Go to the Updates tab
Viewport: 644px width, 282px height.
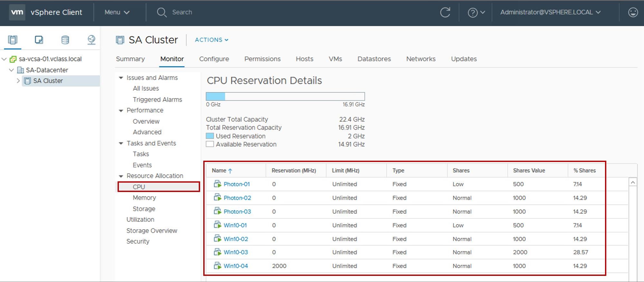pyautogui.click(x=464, y=59)
